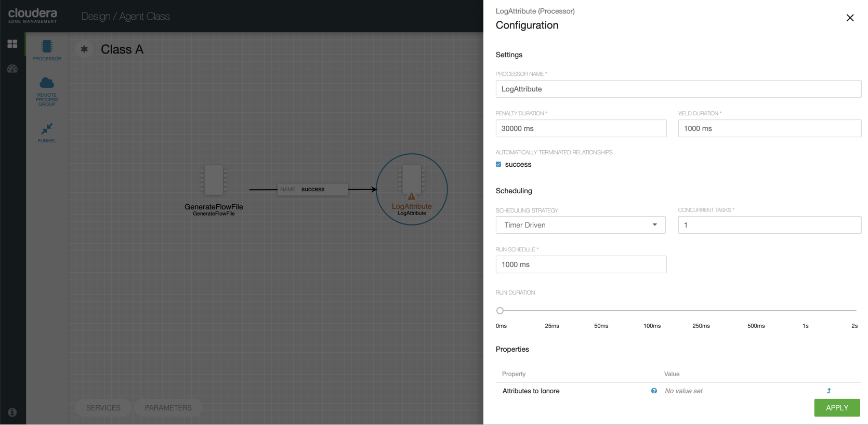Image resolution: width=868 pixels, height=425 pixels.
Task: Click the Processor icon in the sidebar
Action: click(47, 49)
